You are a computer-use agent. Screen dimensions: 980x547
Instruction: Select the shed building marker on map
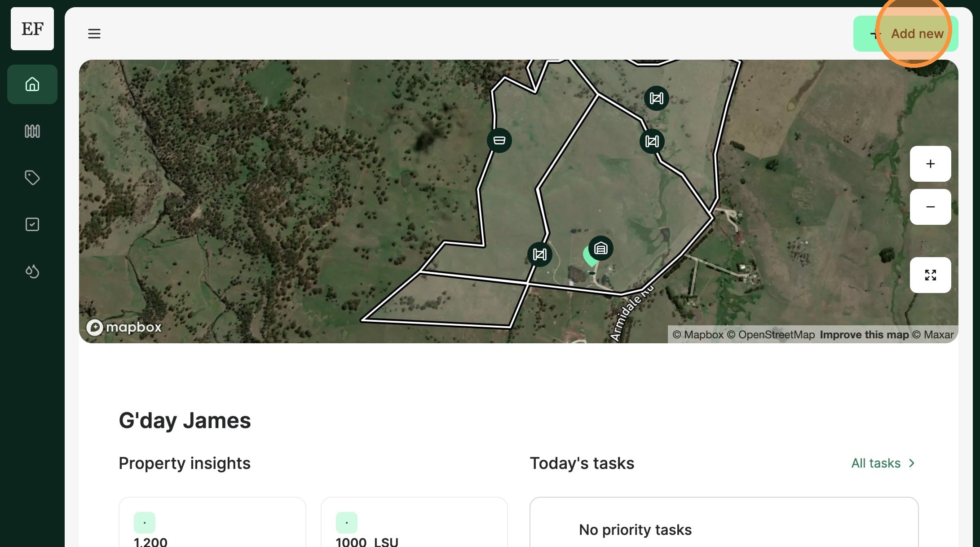[601, 248]
